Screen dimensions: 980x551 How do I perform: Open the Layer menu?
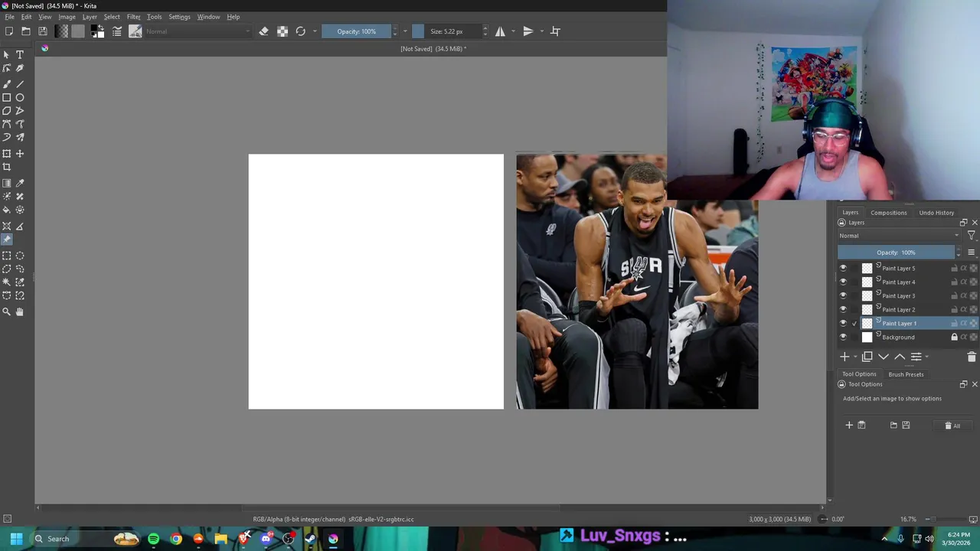[90, 17]
